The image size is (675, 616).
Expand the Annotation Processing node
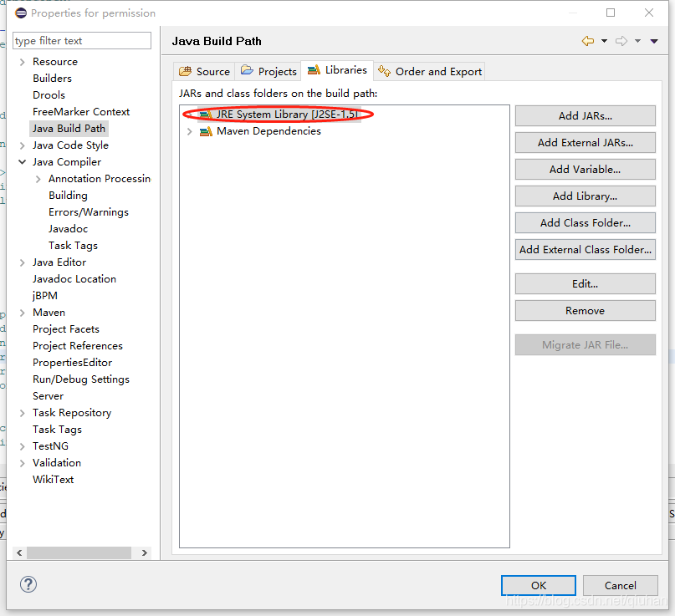click(x=38, y=179)
